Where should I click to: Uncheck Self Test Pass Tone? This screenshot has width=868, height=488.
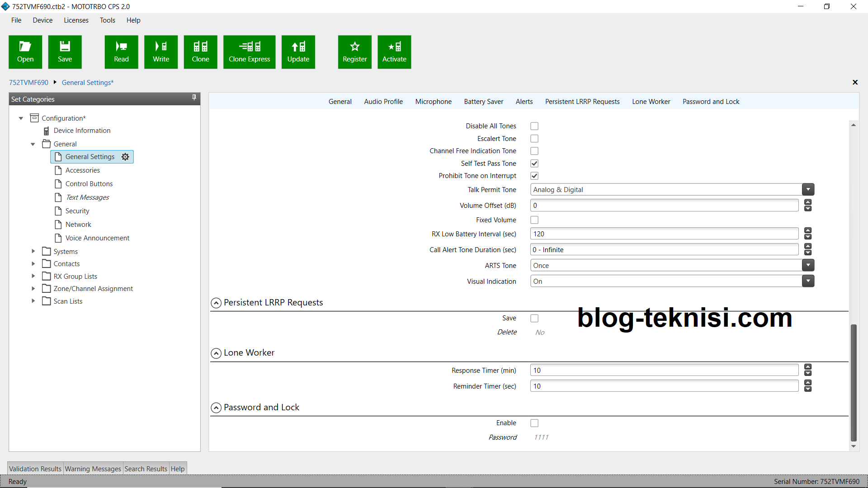coord(534,164)
